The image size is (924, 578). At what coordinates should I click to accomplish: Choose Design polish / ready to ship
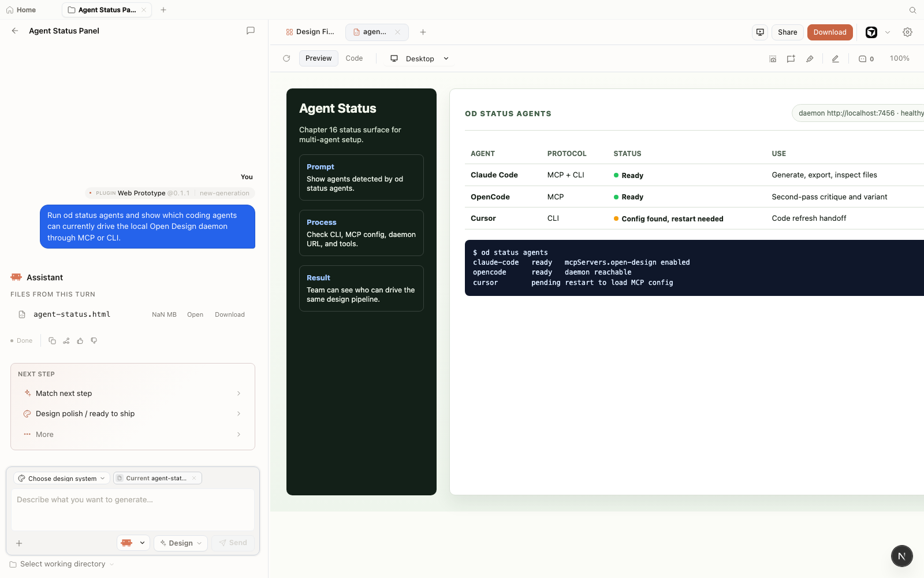(x=133, y=414)
